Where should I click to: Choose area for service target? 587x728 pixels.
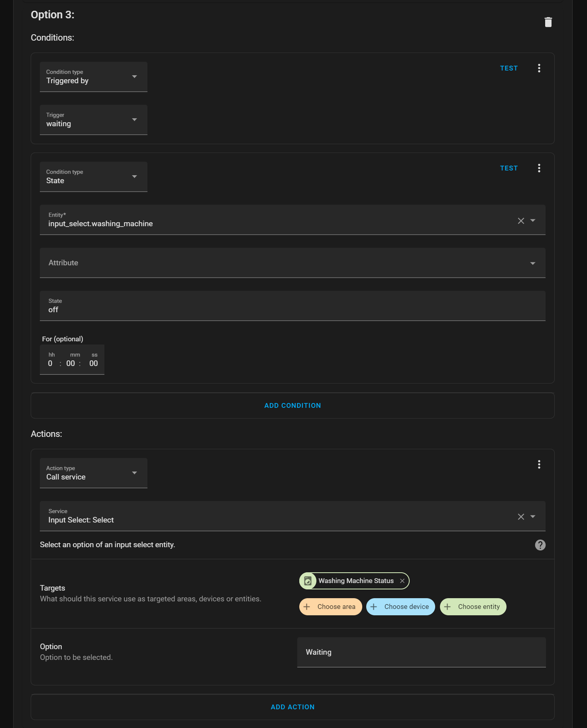pos(330,607)
